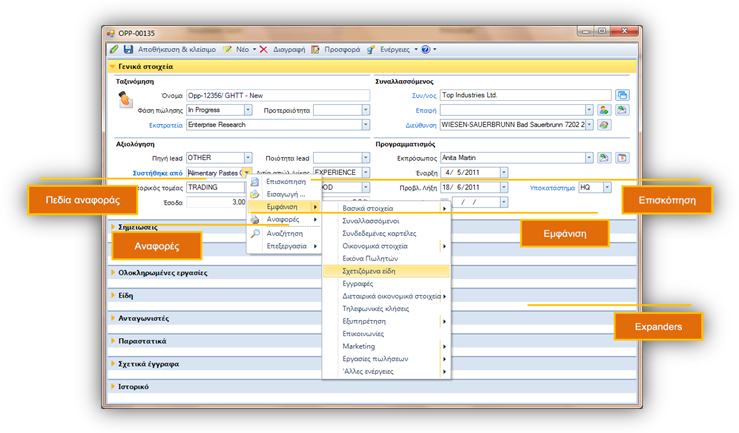Click the blue help question mark icon
Viewport: 739px width, 433px height.
coord(426,49)
